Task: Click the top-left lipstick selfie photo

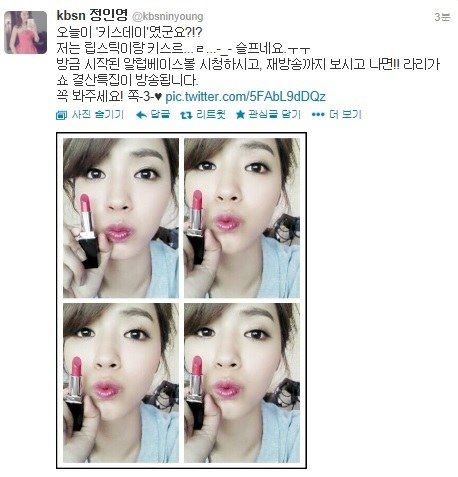Action: 121,218
